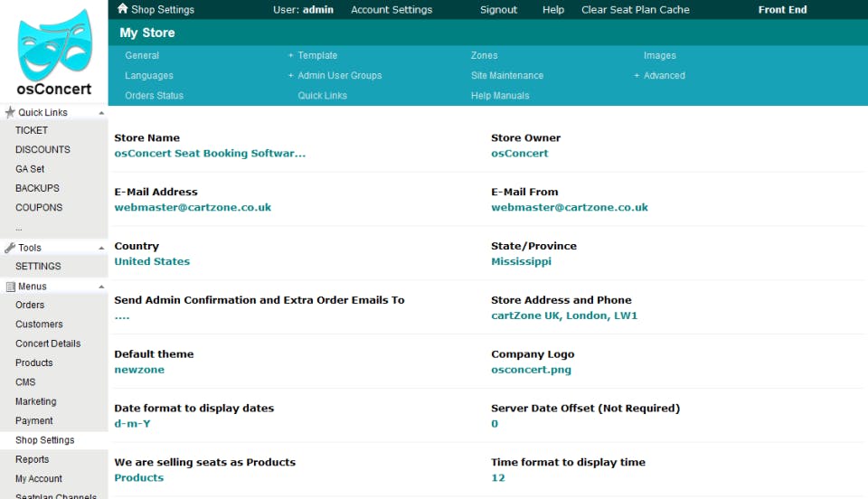Screen dimensions: 868x499
Task: Open the Languages settings
Action: click(x=149, y=75)
